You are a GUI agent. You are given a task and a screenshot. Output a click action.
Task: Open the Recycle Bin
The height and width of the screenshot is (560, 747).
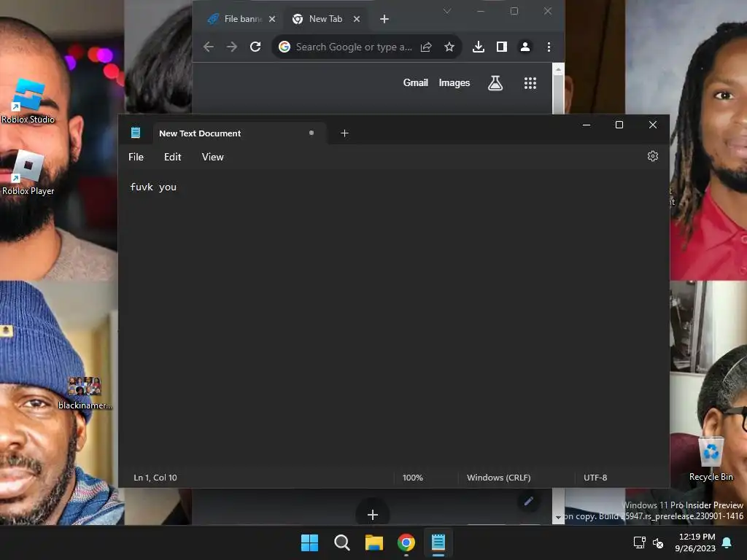(711, 459)
